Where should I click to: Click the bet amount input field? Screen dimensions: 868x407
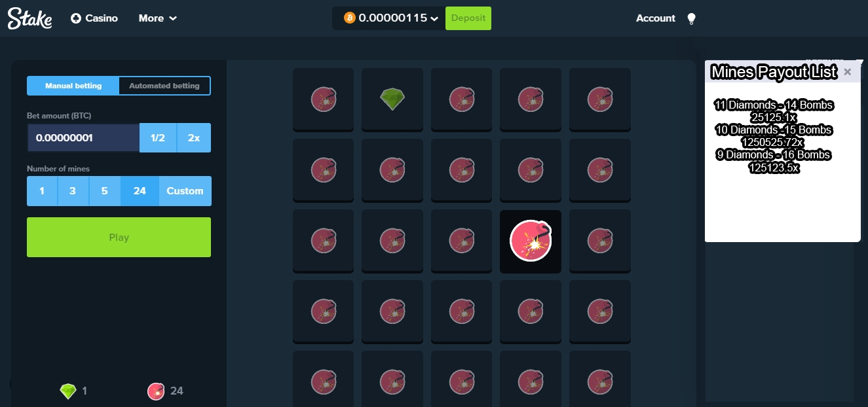point(83,138)
